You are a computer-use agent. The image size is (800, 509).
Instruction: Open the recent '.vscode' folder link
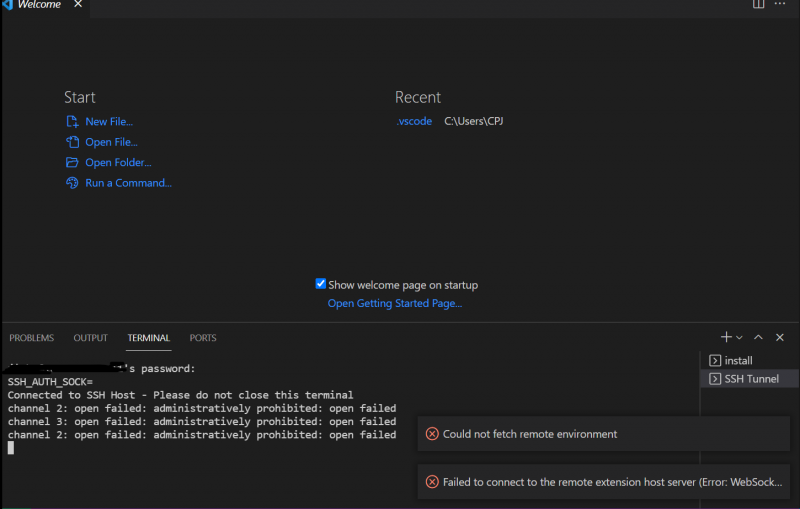coord(414,121)
